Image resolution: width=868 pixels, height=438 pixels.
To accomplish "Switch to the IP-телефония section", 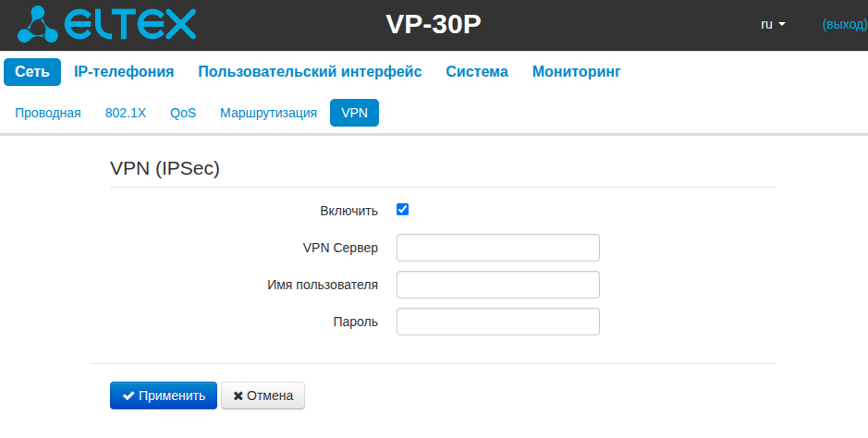I will pyautogui.click(x=124, y=72).
